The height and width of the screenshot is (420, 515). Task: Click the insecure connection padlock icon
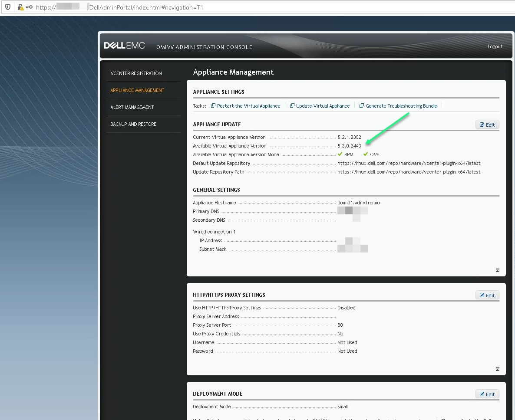tap(20, 7)
